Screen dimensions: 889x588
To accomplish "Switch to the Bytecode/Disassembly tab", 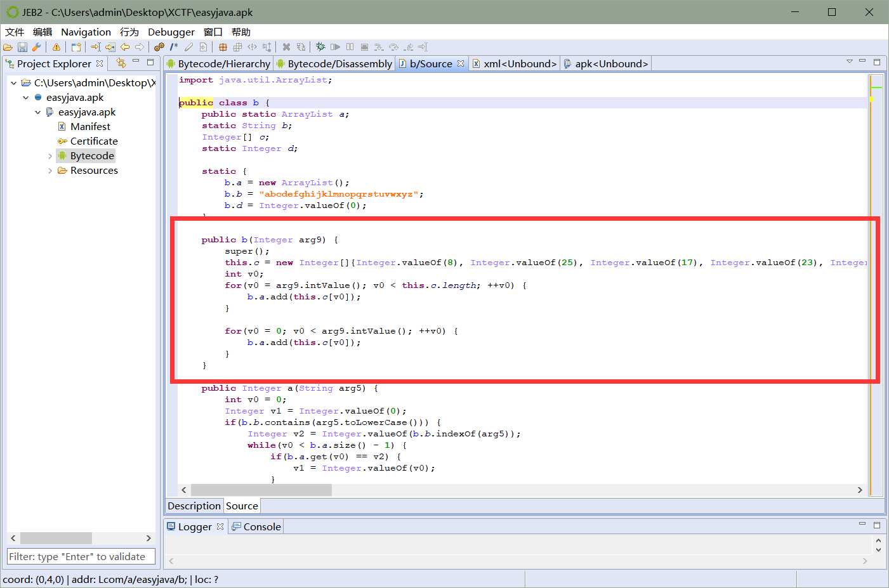I will click(334, 63).
